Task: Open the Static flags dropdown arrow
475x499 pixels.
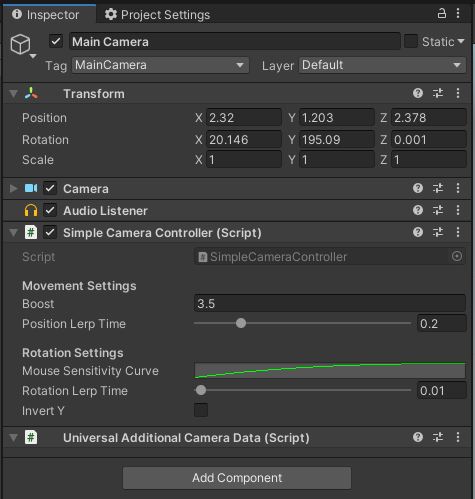Action: click(x=461, y=41)
